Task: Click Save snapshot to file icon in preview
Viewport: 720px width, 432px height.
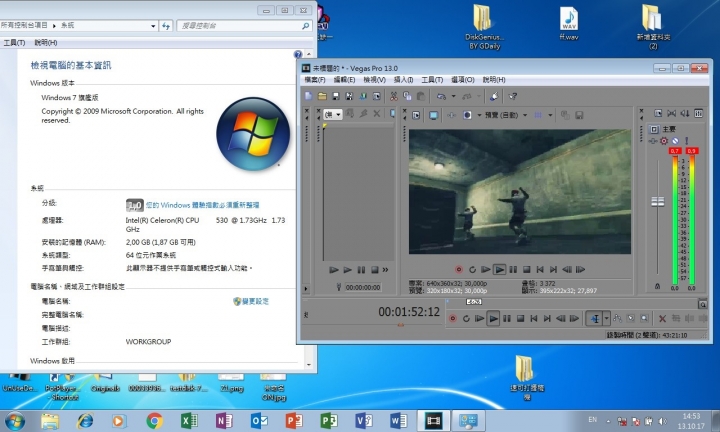Action: point(579,115)
